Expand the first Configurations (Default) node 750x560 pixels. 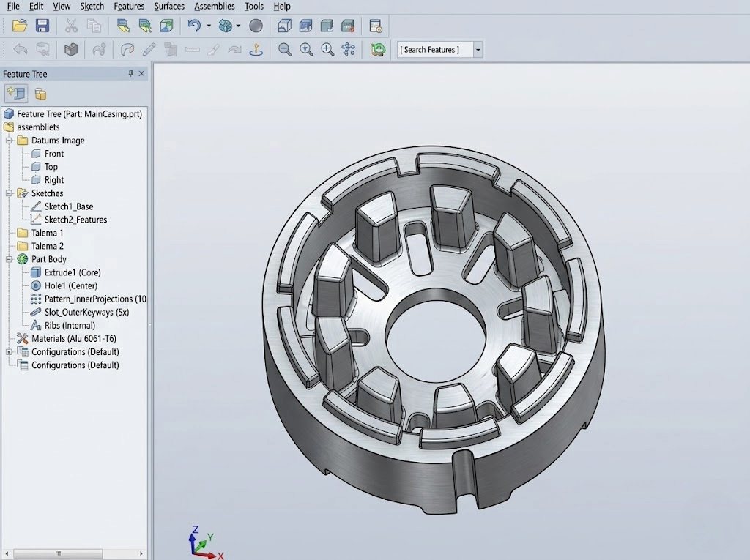coord(10,352)
